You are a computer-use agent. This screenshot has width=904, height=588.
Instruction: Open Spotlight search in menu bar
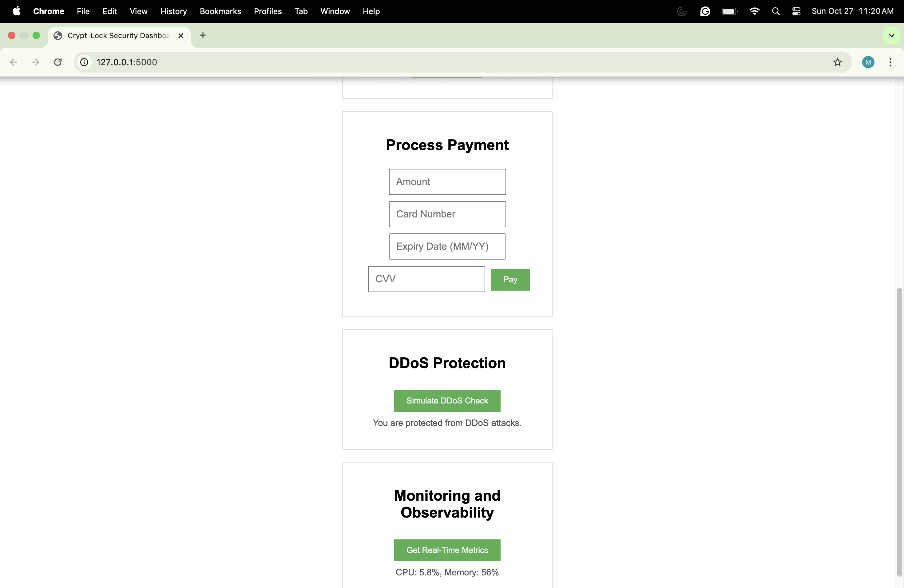pyautogui.click(x=775, y=11)
